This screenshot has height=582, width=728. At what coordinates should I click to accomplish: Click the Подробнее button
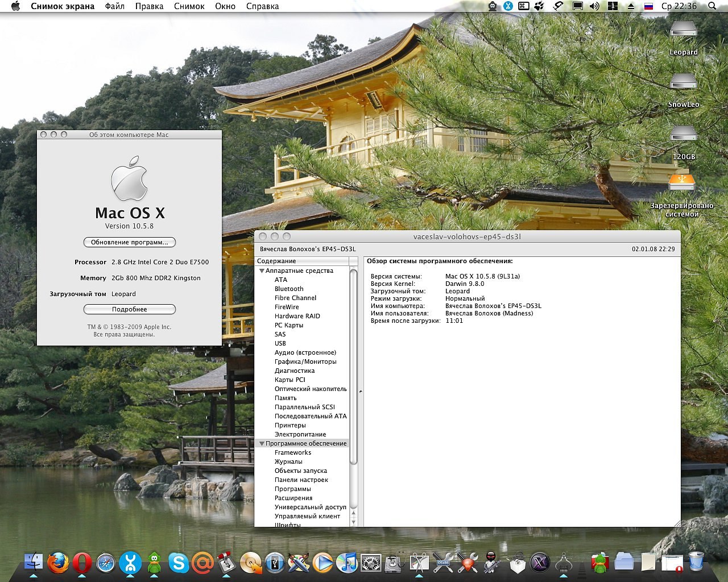[x=130, y=309]
